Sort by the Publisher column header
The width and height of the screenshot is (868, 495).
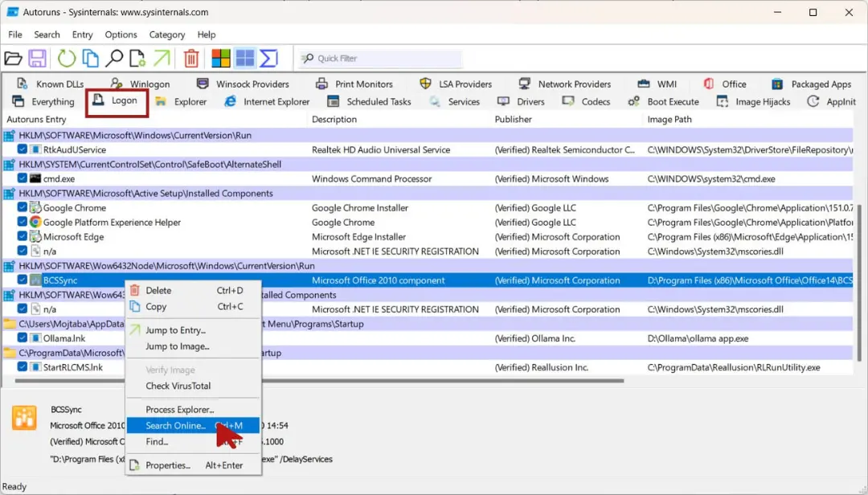513,119
